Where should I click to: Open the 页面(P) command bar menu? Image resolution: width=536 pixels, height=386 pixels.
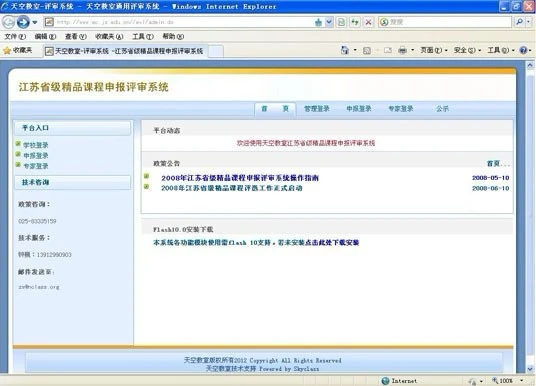(433, 51)
